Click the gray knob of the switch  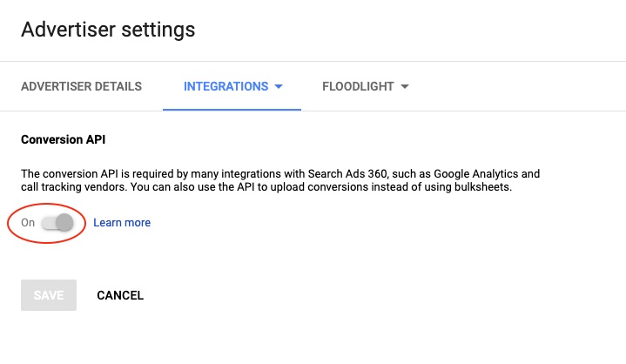click(x=64, y=223)
